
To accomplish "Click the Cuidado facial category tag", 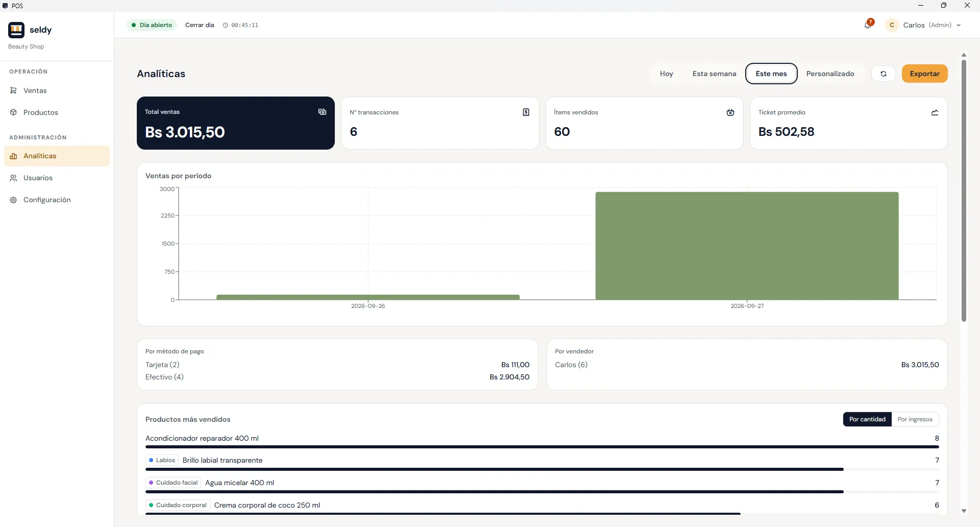I will 173,483.
